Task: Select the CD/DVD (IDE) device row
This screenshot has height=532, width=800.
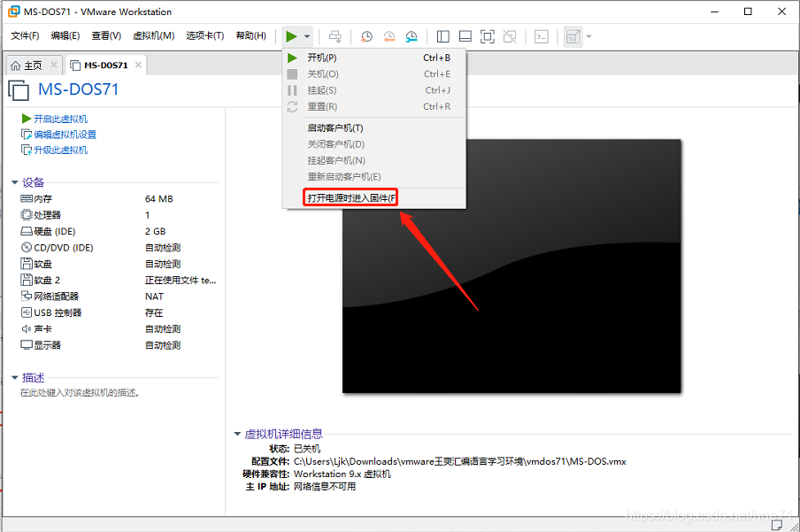Action: 119,248
